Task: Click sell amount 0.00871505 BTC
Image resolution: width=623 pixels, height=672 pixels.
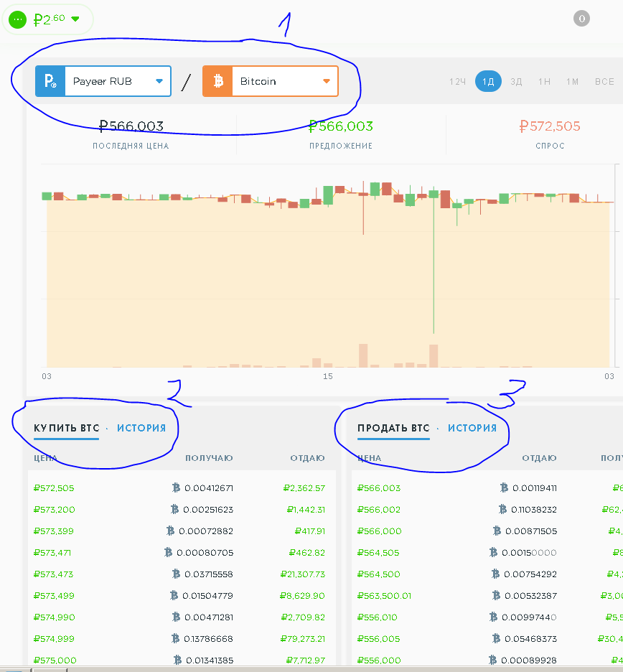Action: point(531,531)
